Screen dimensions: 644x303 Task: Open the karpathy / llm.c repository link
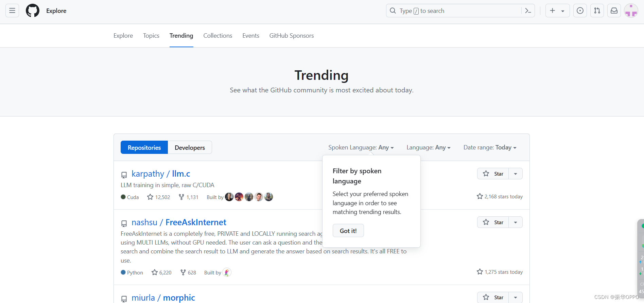161,174
